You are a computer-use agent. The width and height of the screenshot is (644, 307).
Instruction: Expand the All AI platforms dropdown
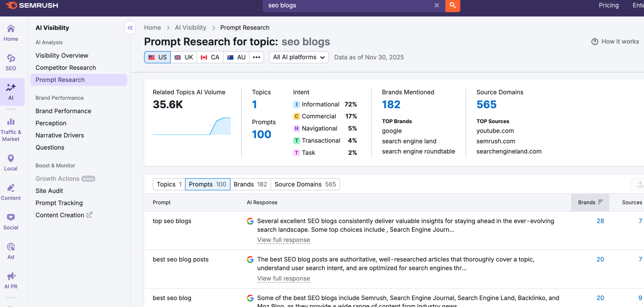click(299, 57)
